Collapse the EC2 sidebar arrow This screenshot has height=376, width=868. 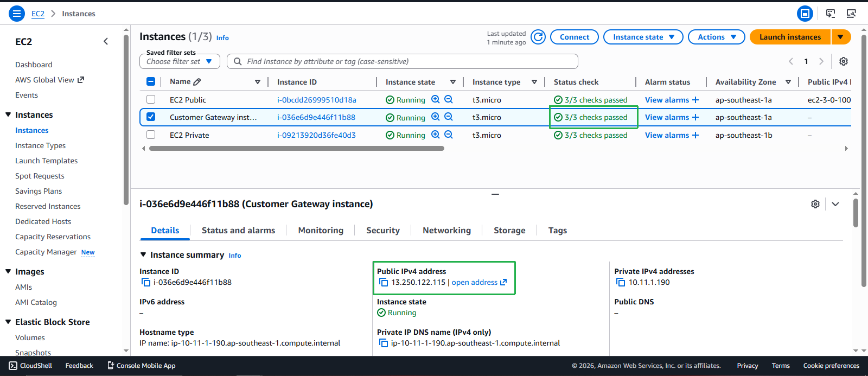(x=106, y=41)
